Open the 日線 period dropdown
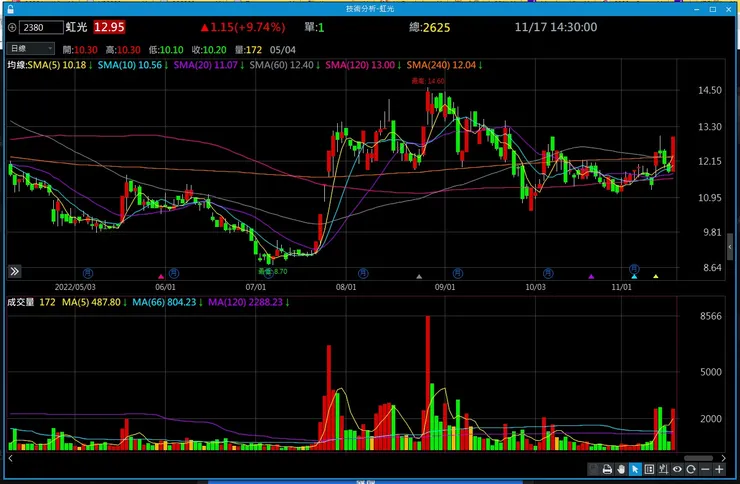 click(31, 49)
